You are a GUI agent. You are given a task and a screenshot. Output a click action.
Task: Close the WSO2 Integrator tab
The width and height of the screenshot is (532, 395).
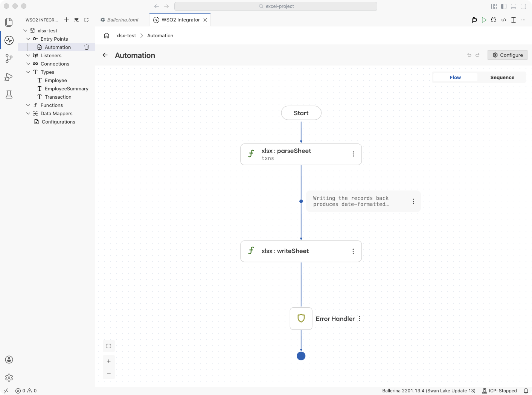click(x=205, y=20)
